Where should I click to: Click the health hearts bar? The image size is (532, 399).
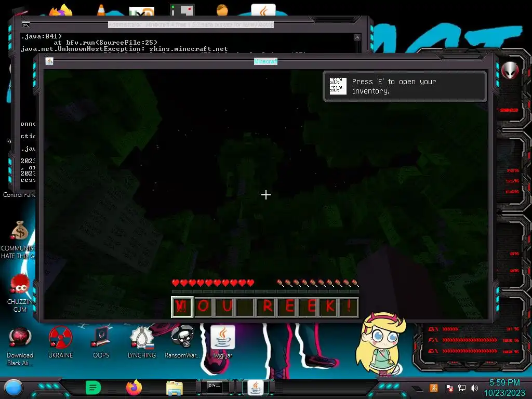pyautogui.click(x=213, y=283)
